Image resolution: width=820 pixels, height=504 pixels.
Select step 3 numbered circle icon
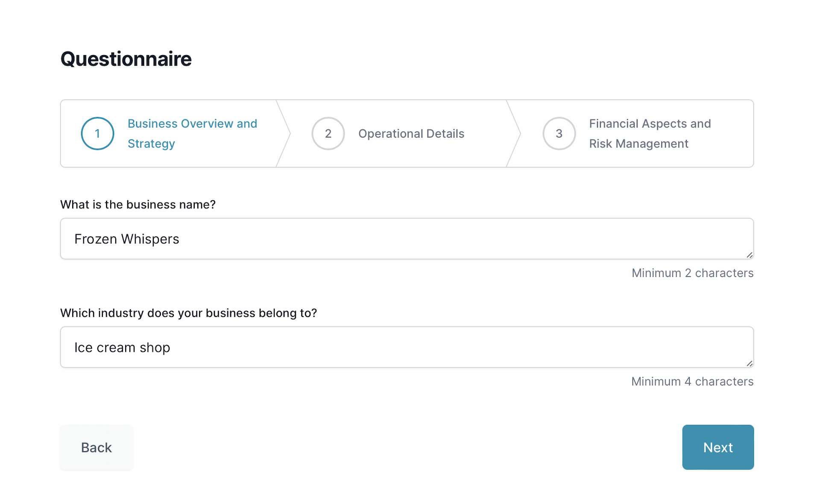[x=559, y=133]
